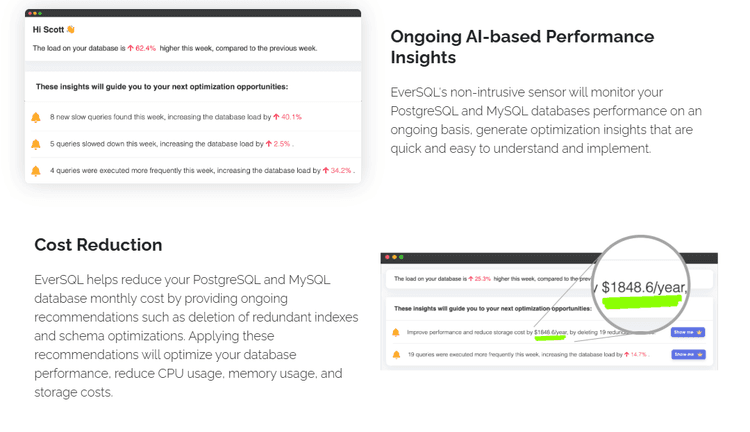Click the "Cost Reduction" heading
The height and width of the screenshot is (432, 750).
[98, 245]
